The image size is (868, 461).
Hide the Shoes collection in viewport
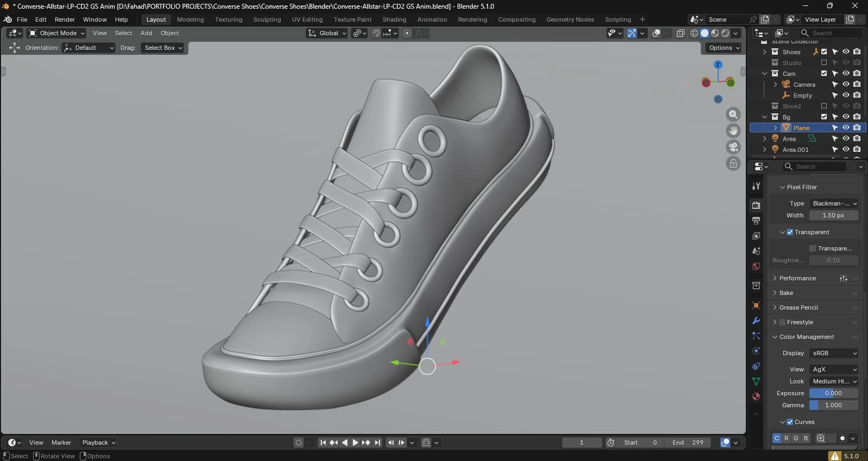pyautogui.click(x=846, y=52)
